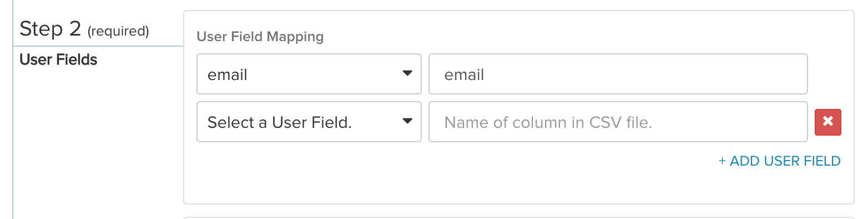Click the arrow beside the email dropdown
The width and height of the screenshot is (868, 219).
(407, 73)
